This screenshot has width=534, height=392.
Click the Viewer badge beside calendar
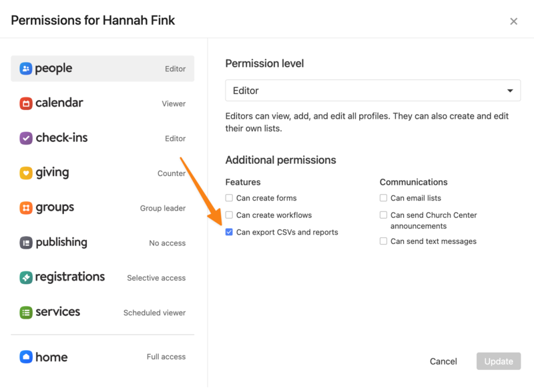pos(172,104)
